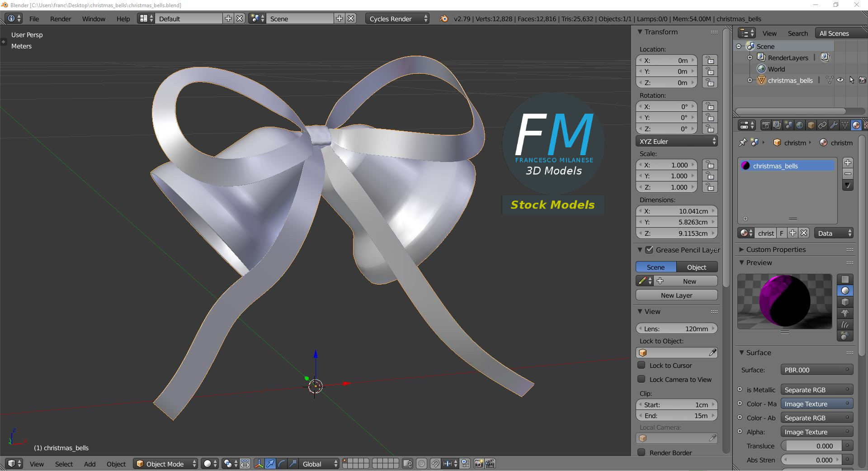Open the outliner Search menu
The width and height of the screenshot is (868, 471).
coord(798,33)
